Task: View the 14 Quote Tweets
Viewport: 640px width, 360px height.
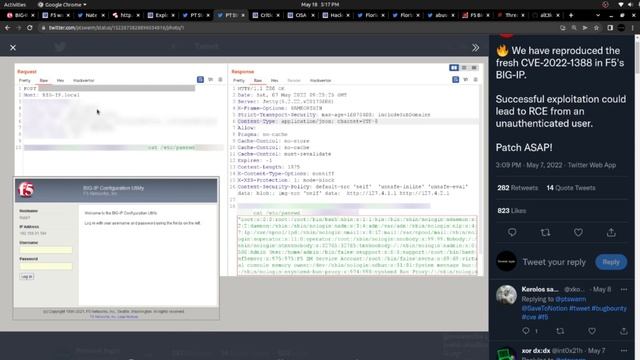Action: (571, 188)
